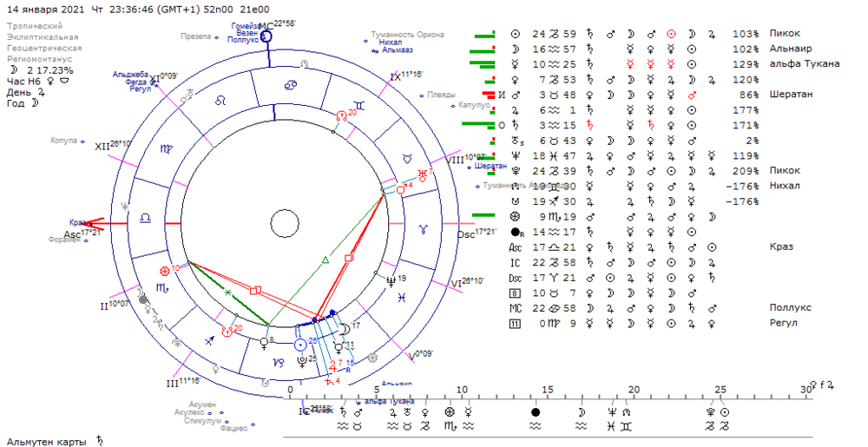Image resolution: width=868 pixels, height=447 pixels.
Task: Click the Sun glyph in the planet table
Action: point(515,34)
